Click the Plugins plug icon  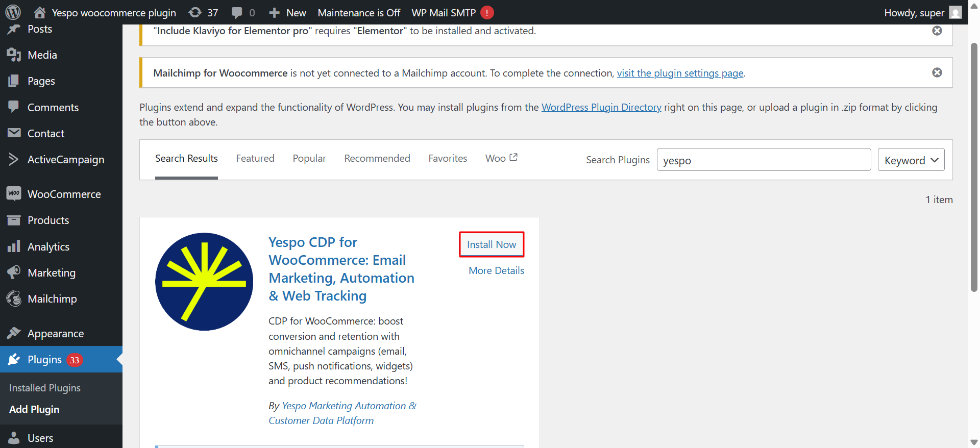pos(14,359)
